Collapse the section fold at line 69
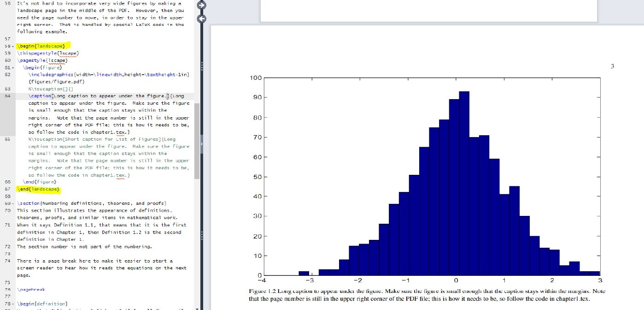 pyautogui.click(x=14, y=203)
